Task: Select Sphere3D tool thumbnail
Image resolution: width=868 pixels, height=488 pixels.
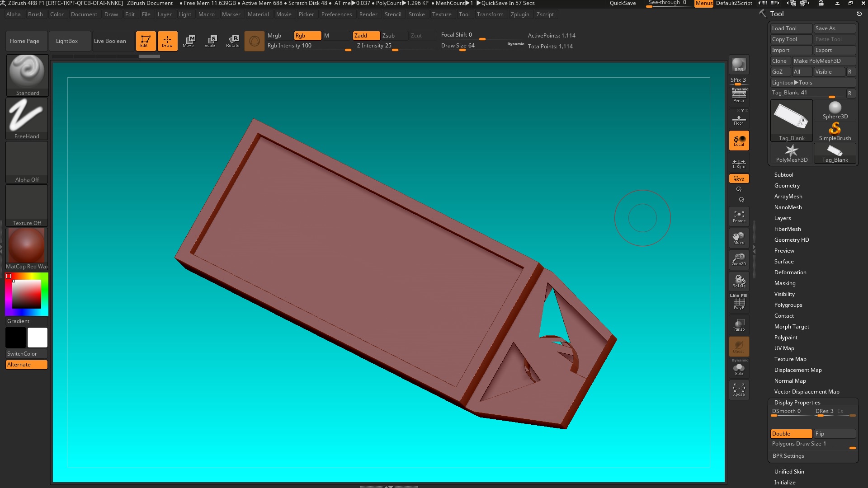Action: point(835,110)
